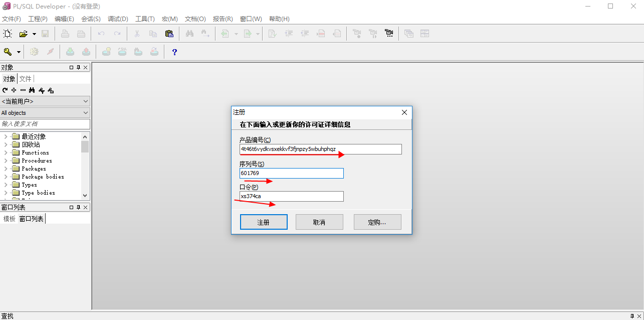Open the 帮助(H) menu
Viewport: 644px width, 320px height.
(x=279, y=19)
